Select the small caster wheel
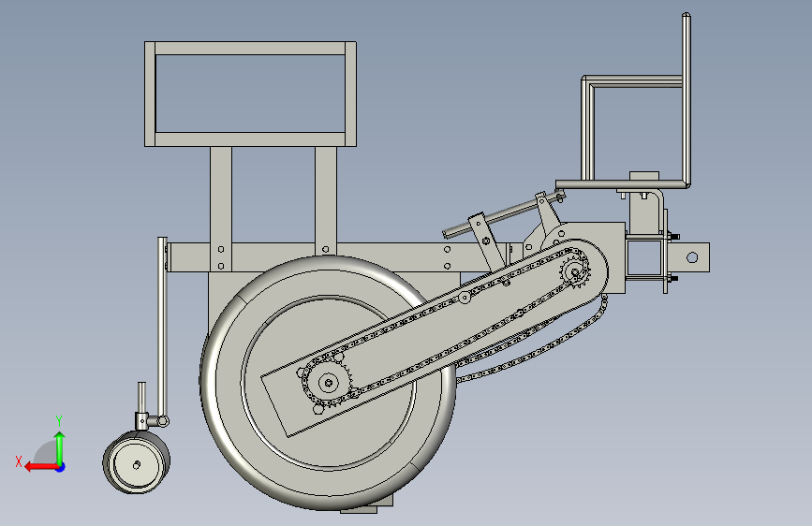The image size is (812, 526). click(136, 462)
